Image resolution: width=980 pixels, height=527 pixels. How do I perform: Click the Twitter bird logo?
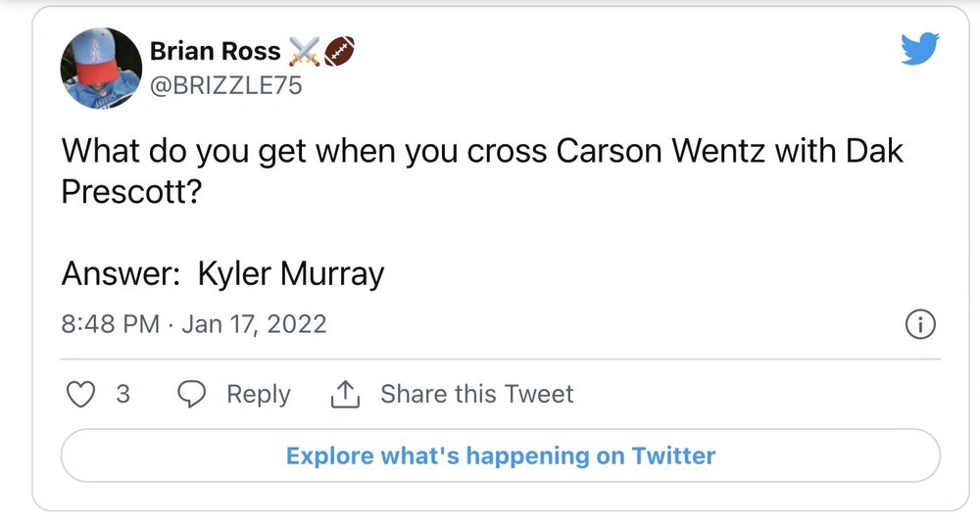coord(919,49)
